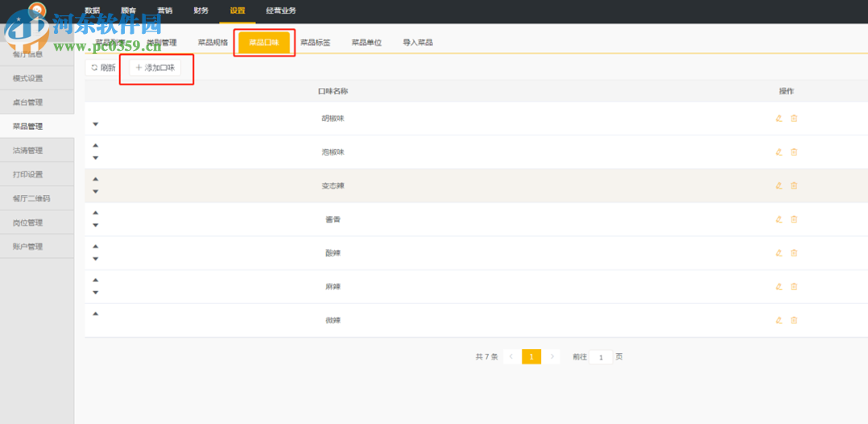The image size is (868, 424).
Task: Move 变态辣 down with the arrow
Action: (95, 192)
